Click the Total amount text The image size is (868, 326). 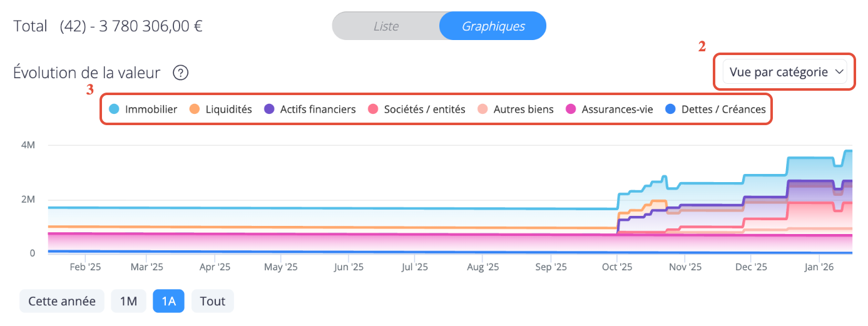click(150, 26)
